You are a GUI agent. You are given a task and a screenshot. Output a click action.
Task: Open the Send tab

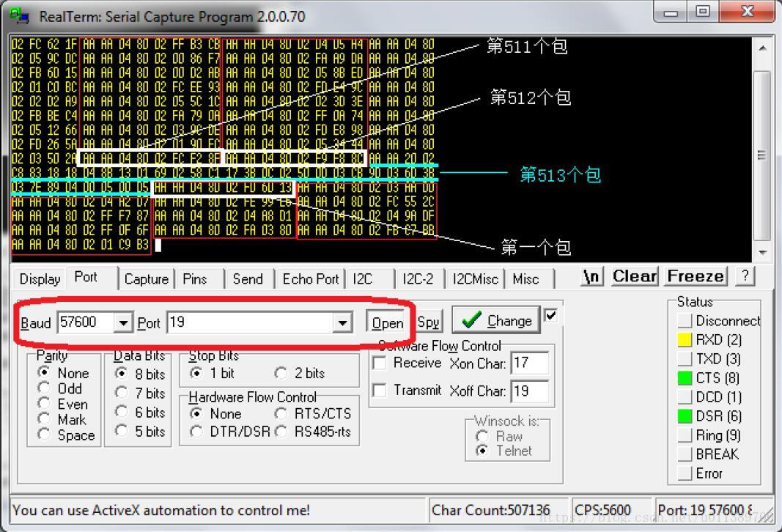tap(248, 278)
